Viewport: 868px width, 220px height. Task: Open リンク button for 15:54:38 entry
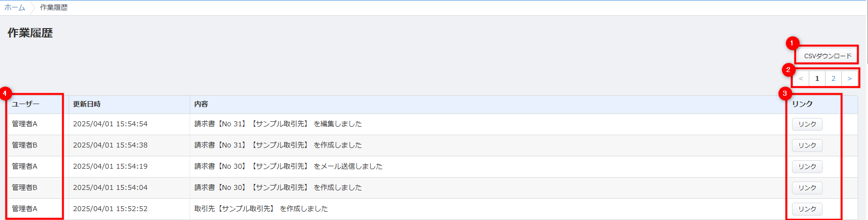pos(807,146)
